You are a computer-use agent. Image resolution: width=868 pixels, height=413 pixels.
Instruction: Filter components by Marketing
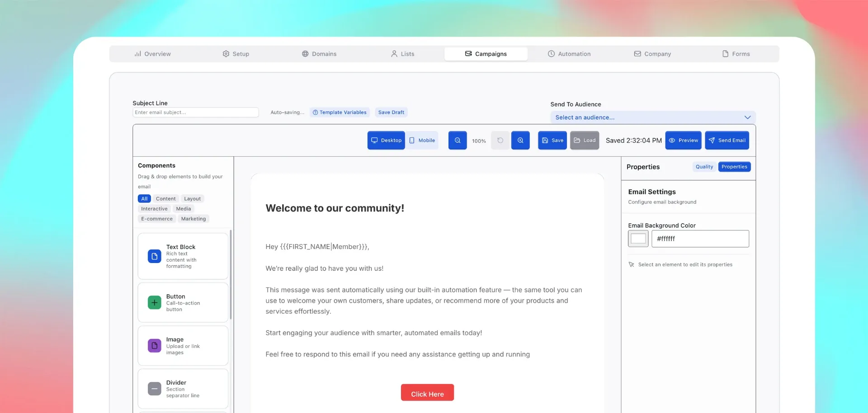[193, 219]
